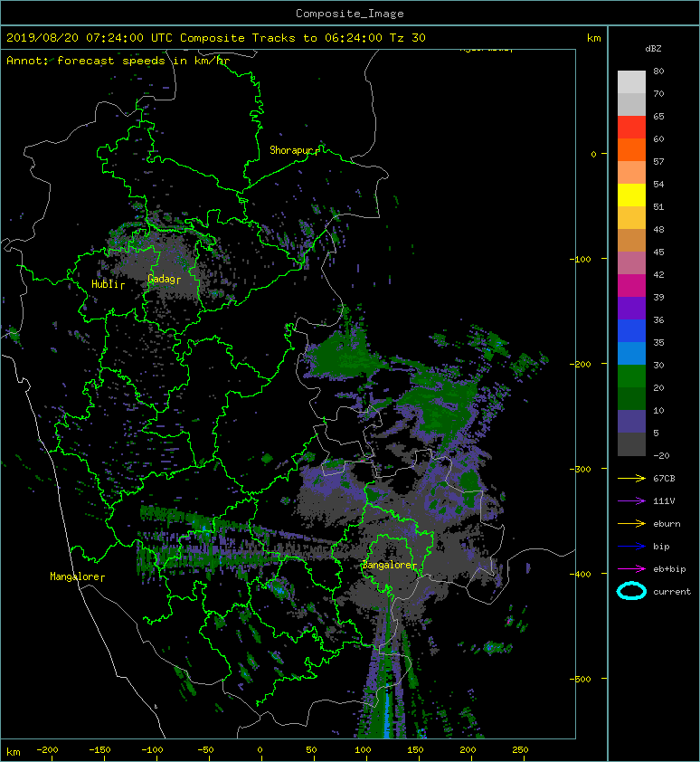Click the eburn arrow legend icon
Image resolution: width=700 pixels, height=762 pixels.
(631, 523)
